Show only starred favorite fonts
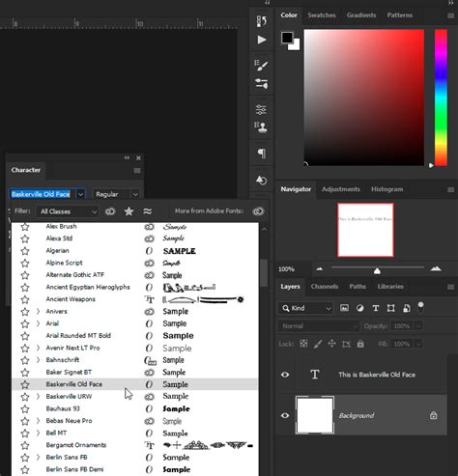Screen dimensions: 458x476 129,211
